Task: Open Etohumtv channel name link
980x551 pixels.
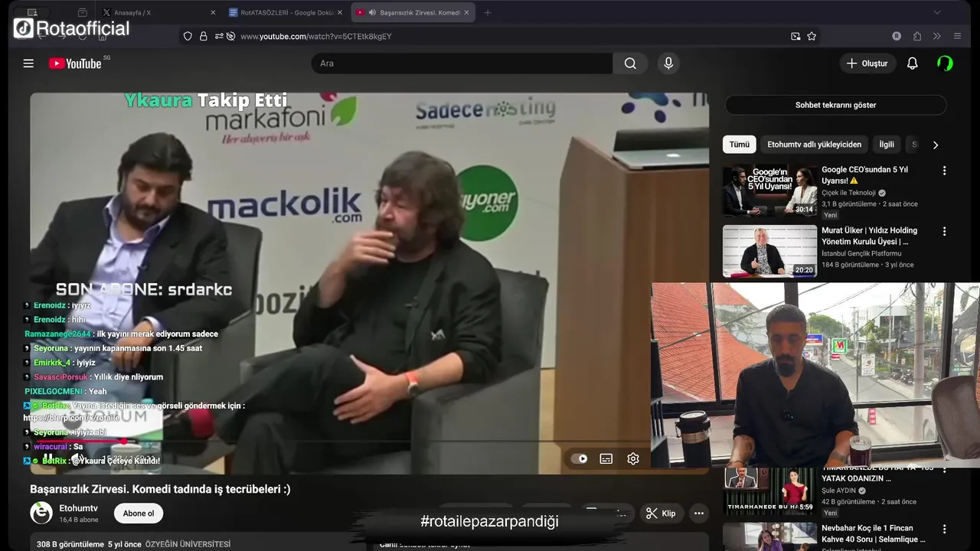Action: pos(79,508)
